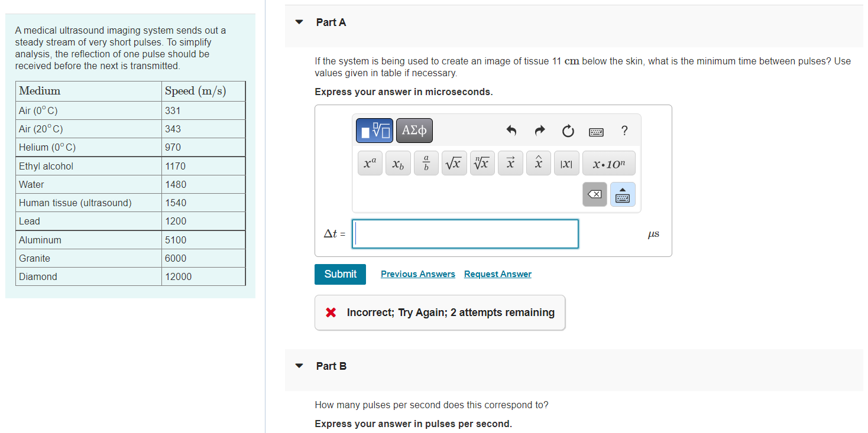This screenshot has width=868, height=433.
Task: Click the speed value 1480
Action: [x=176, y=184]
